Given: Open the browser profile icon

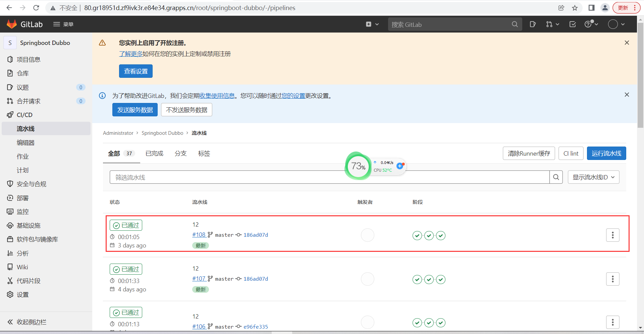Looking at the screenshot, I should click(605, 8).
